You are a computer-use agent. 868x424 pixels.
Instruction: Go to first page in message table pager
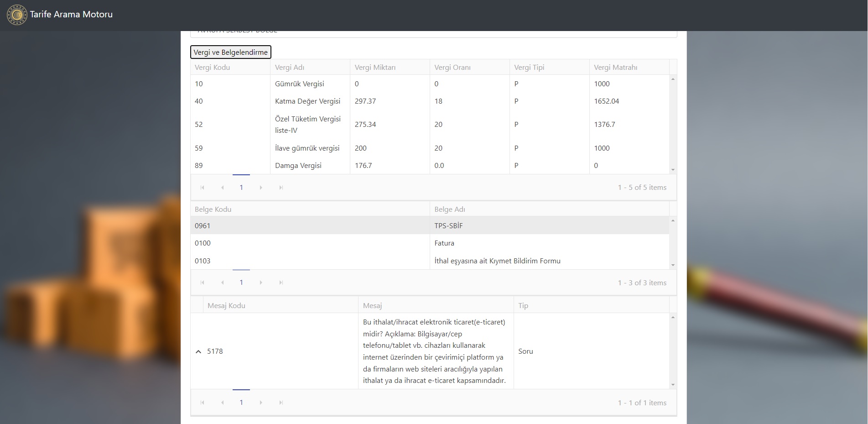click(203, 403)
